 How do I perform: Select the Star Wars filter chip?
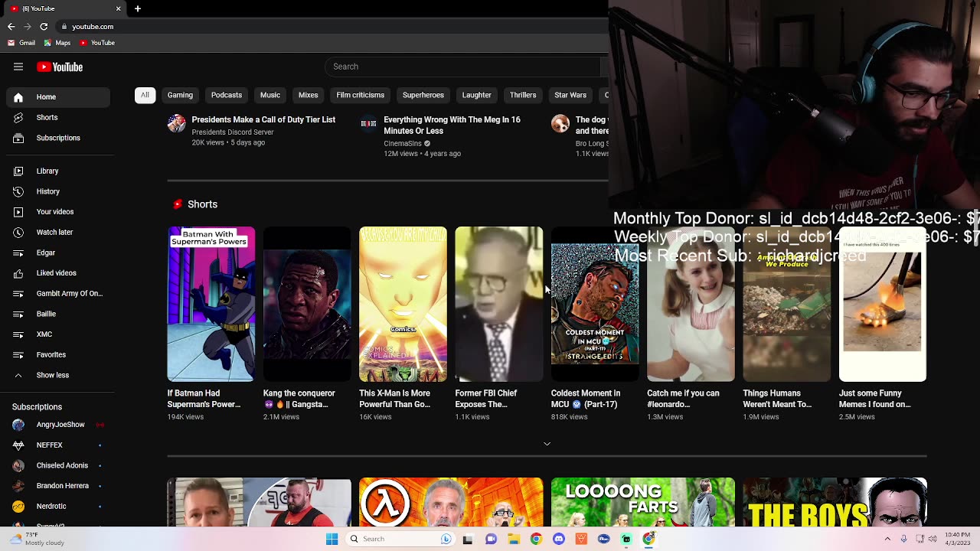[570, 95]
